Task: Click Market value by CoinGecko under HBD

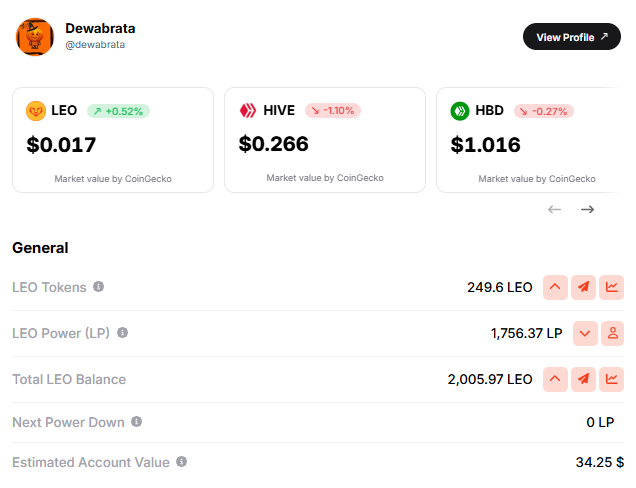Action: (537, 179)
